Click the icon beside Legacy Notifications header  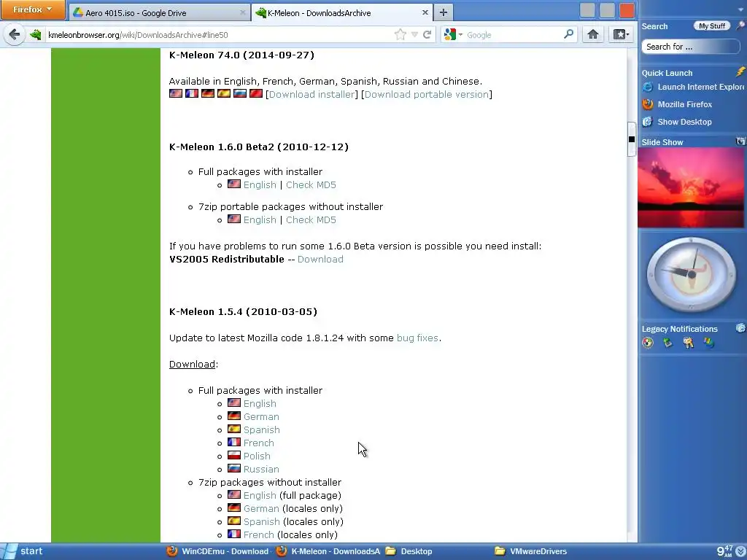click(740, 328)
